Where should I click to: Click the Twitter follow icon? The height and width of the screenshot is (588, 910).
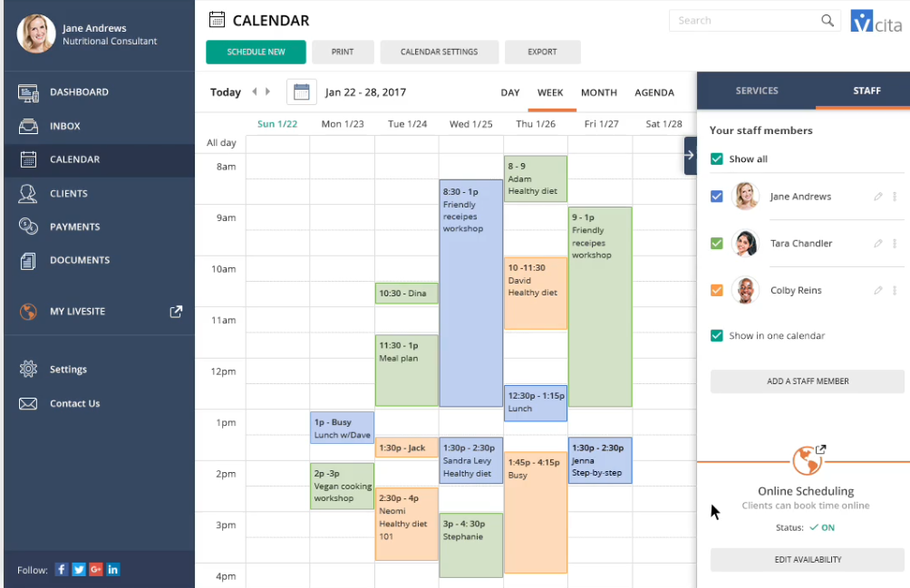(x=79, y=570)
